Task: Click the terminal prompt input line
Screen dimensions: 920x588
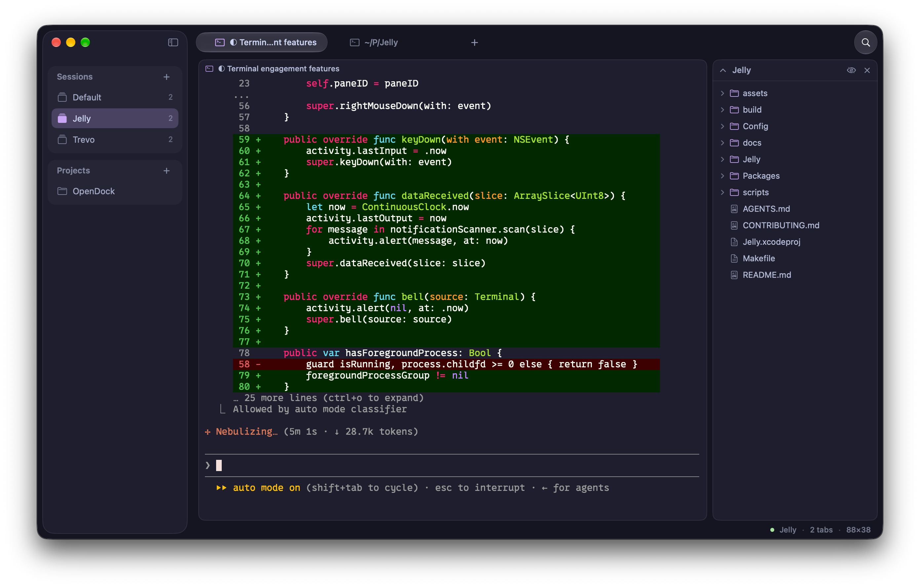Action: click(x=452, y=465)
